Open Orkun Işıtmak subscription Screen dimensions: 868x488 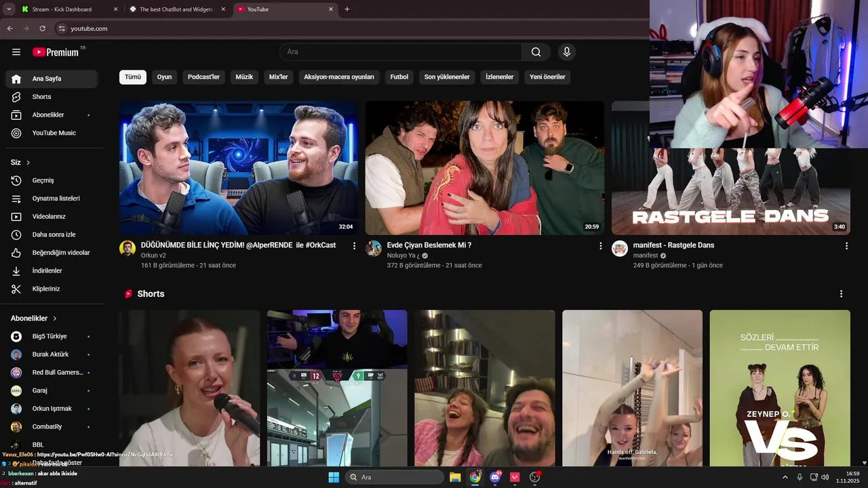pyautogui.click(x=52, y=409)
